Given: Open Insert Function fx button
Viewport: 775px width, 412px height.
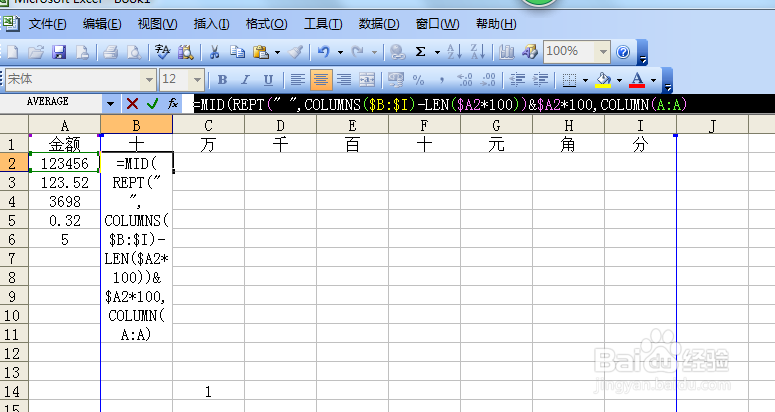Looking at the screenshot, I should tap(173, 104).
